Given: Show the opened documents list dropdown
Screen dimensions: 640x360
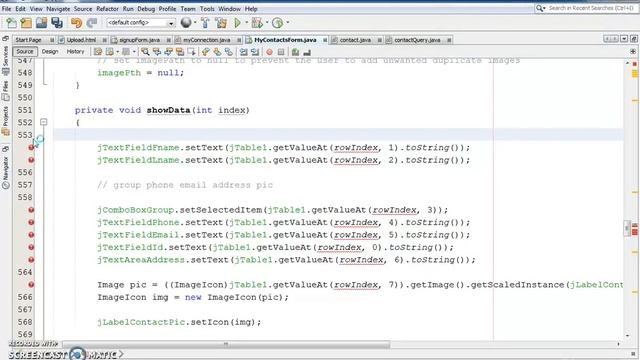Looking at the screenshot, I should (x=624, y=39).
